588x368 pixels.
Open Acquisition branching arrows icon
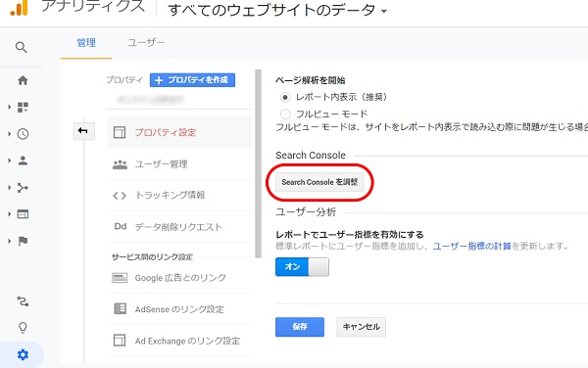23,188
